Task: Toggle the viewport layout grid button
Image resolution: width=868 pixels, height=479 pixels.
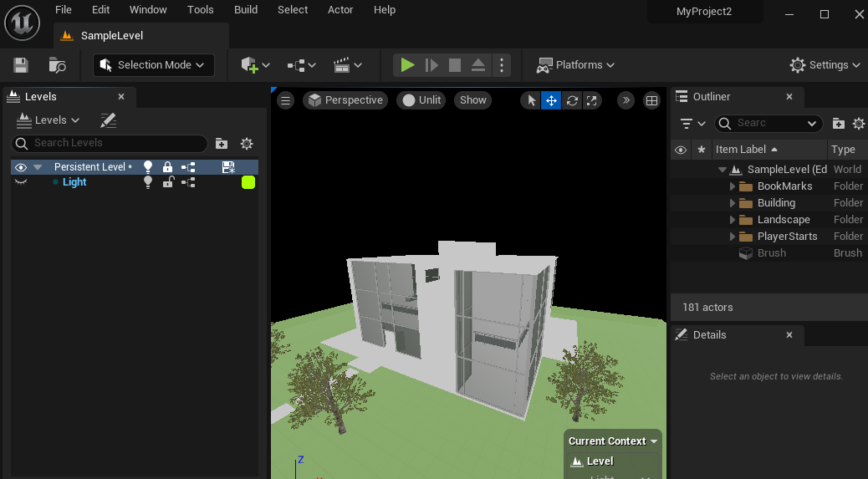Action: pyautogui.click(x=651, y=100)
